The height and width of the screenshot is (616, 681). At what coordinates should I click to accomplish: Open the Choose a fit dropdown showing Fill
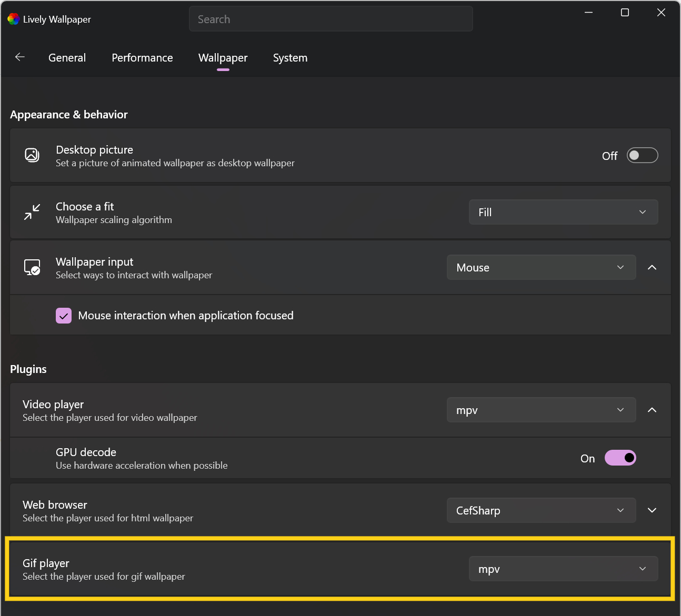(x=563, y=212)
